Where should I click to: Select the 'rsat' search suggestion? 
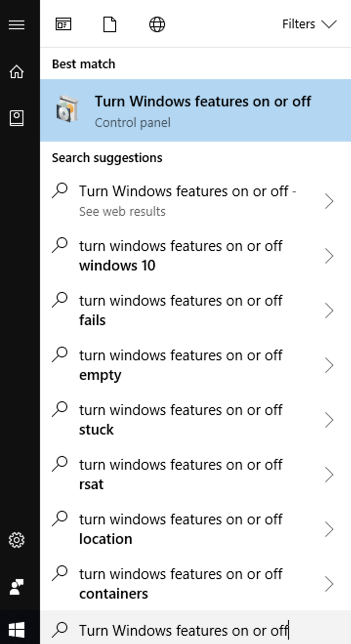[x=195, y=474]
